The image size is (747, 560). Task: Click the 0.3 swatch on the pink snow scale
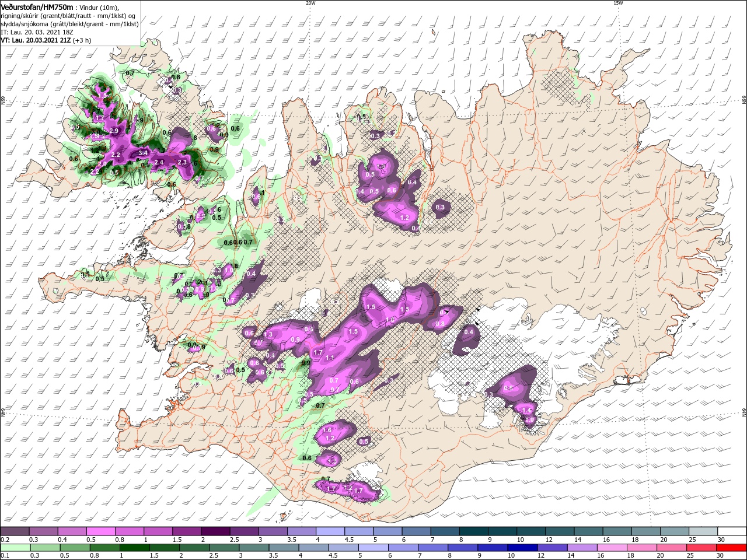tap(43, 531)
